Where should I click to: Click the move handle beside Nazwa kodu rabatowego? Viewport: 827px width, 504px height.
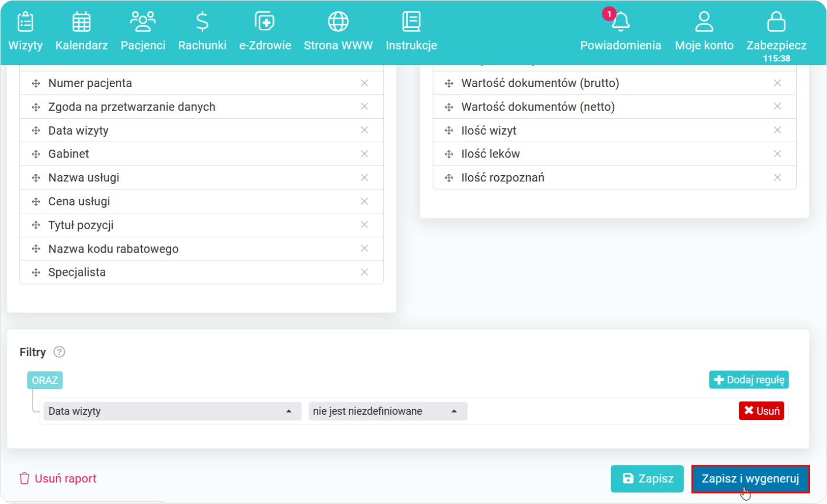click(x=36, y=249)
